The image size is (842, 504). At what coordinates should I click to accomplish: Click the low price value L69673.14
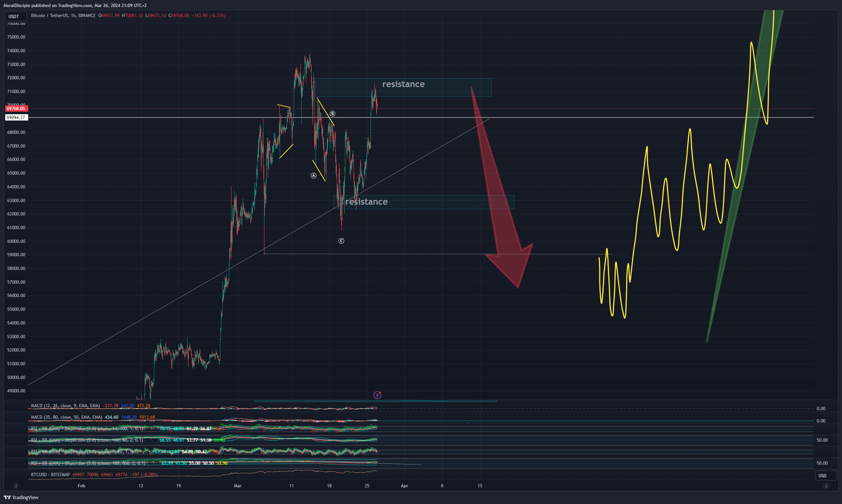156,16
